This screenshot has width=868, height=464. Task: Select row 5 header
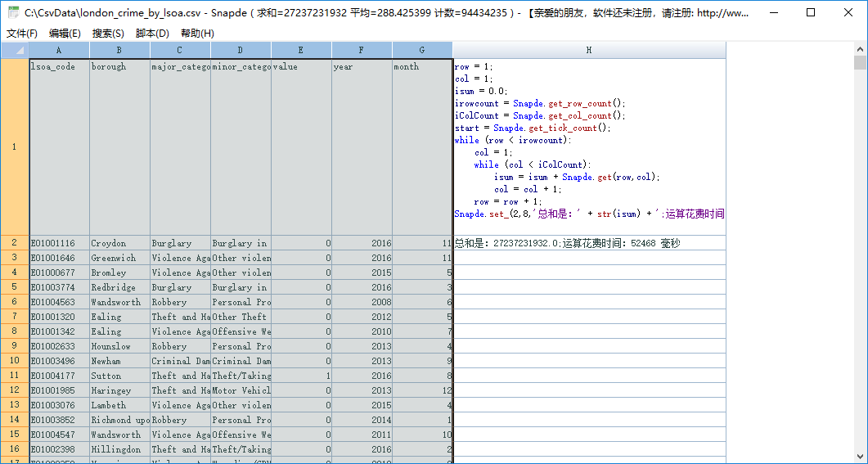point(15,286)
